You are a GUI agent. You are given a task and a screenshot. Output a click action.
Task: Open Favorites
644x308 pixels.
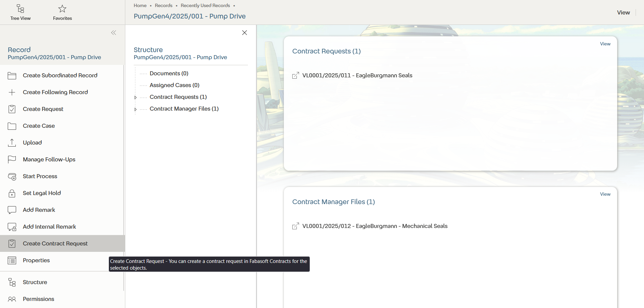62,12
